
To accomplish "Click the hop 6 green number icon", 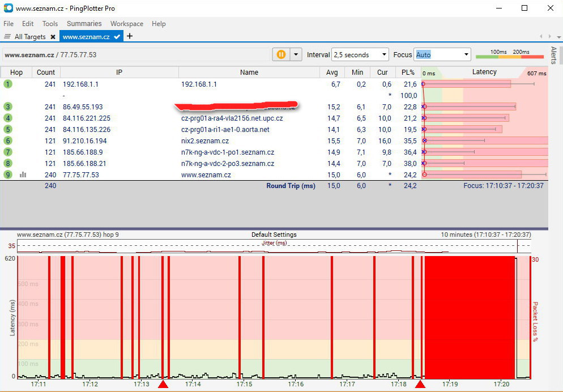I will click(x=8, y=140).
